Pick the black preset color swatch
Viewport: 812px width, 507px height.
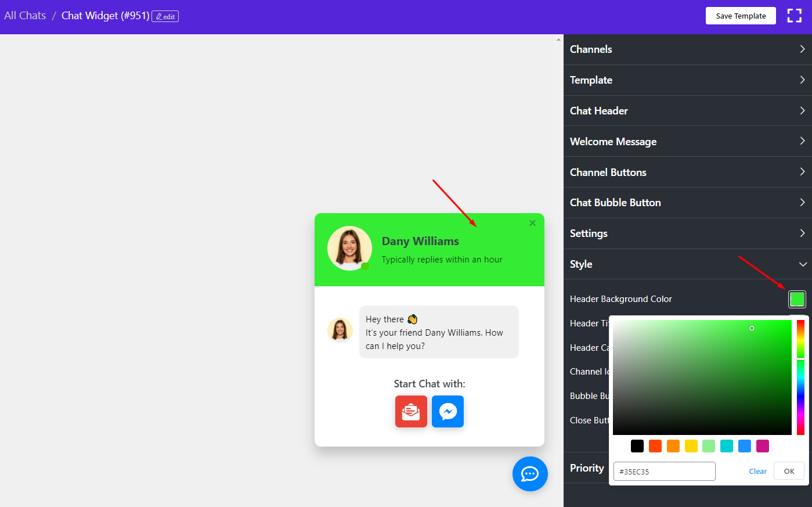(x=637, y=446)
